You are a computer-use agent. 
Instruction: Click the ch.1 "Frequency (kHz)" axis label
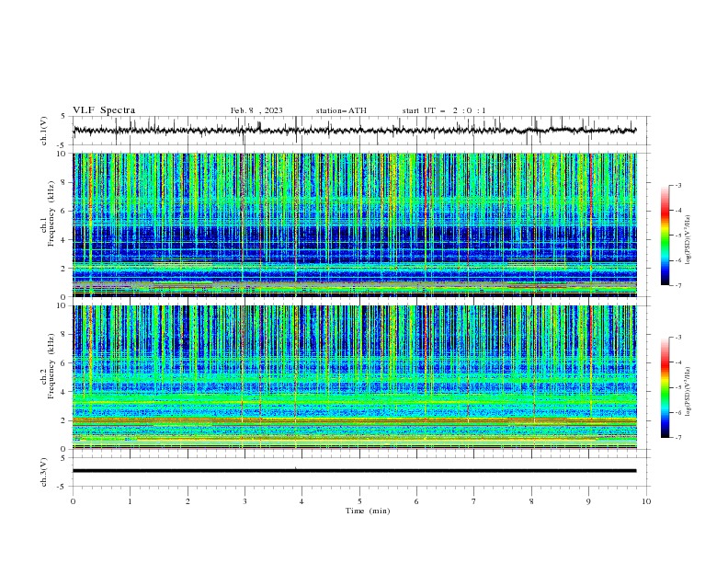click(51, 214)
